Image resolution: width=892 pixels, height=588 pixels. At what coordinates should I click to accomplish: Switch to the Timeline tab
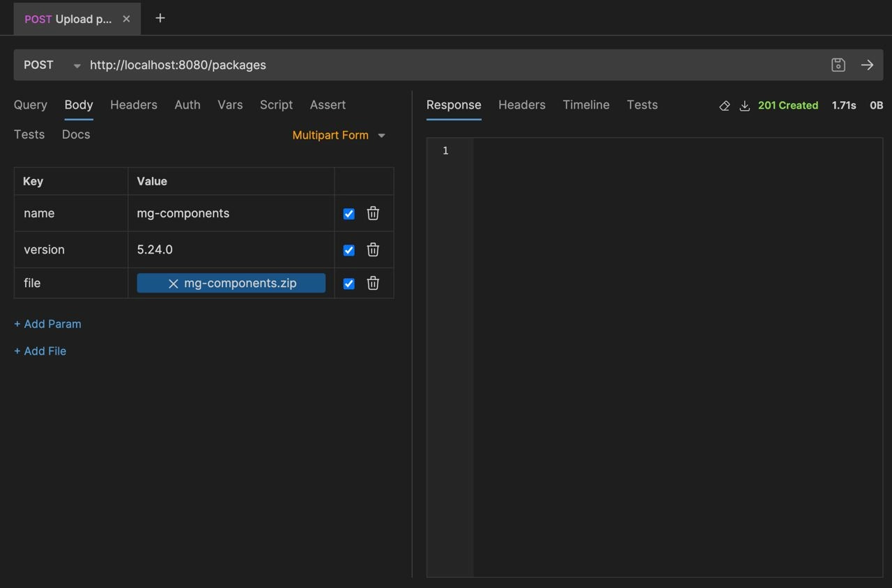(x=586, y=105)
